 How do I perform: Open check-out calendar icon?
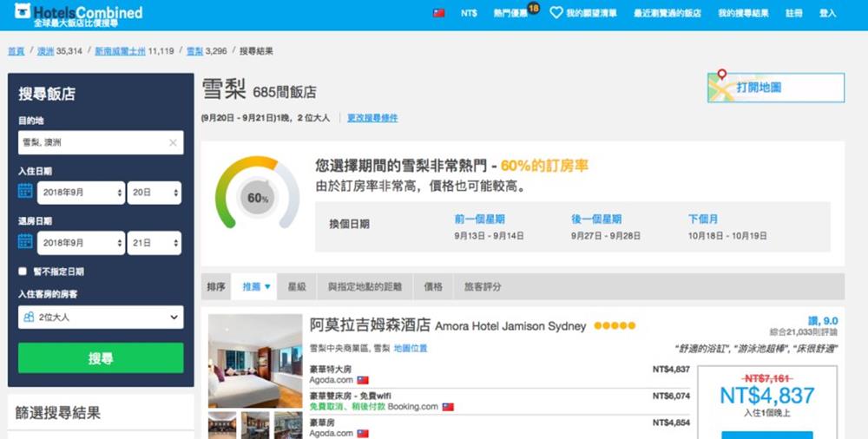[25, 241]
